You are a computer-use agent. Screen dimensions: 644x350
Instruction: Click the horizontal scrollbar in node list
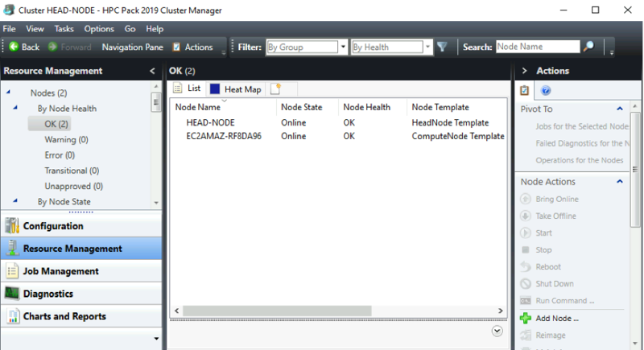(x=277, y=311)
